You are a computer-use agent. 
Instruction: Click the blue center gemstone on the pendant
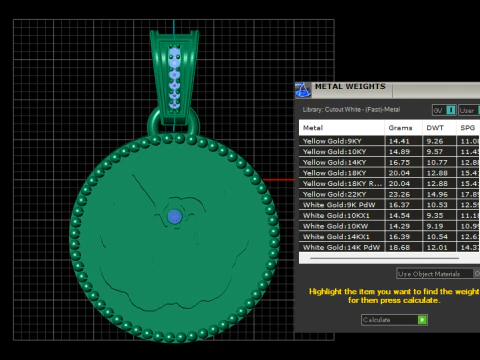pos(174,217)
